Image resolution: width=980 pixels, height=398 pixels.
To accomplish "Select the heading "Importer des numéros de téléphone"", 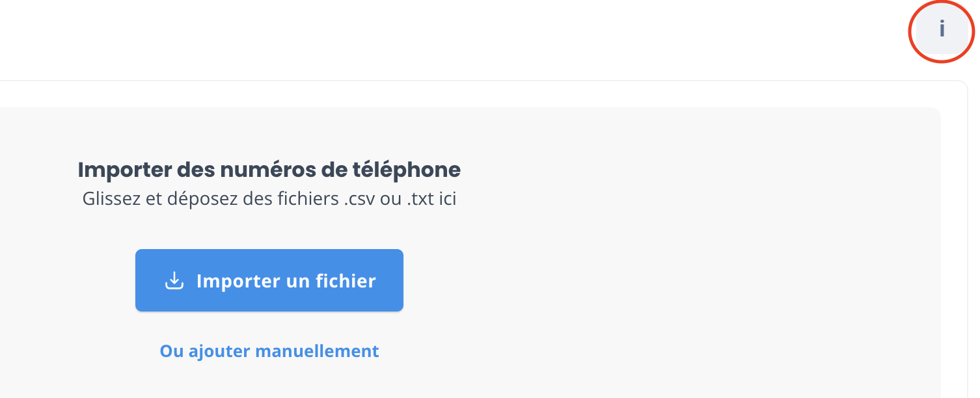I will 269,170.
